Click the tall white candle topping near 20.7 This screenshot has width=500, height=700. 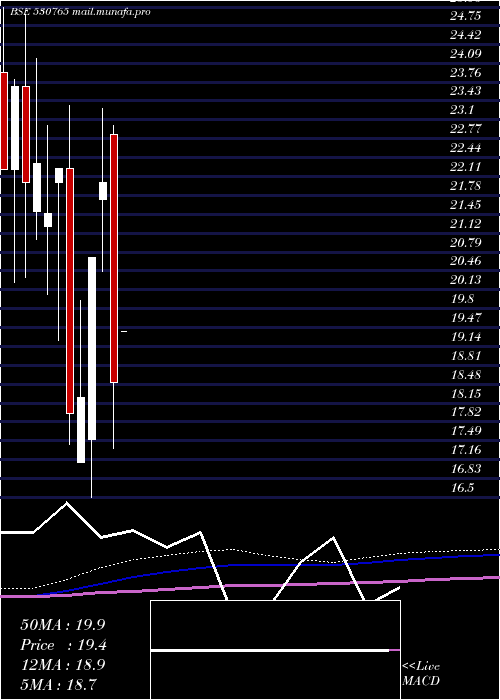pos(92,348)
